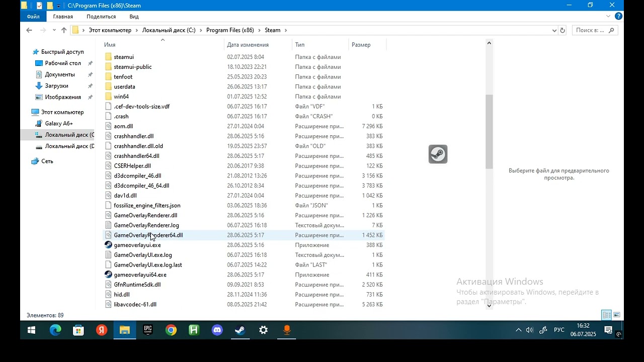Viewport: 644px width, 362px height.
Task: Expand the chevron after Program Files (x86)
Action: click(259, 30)
